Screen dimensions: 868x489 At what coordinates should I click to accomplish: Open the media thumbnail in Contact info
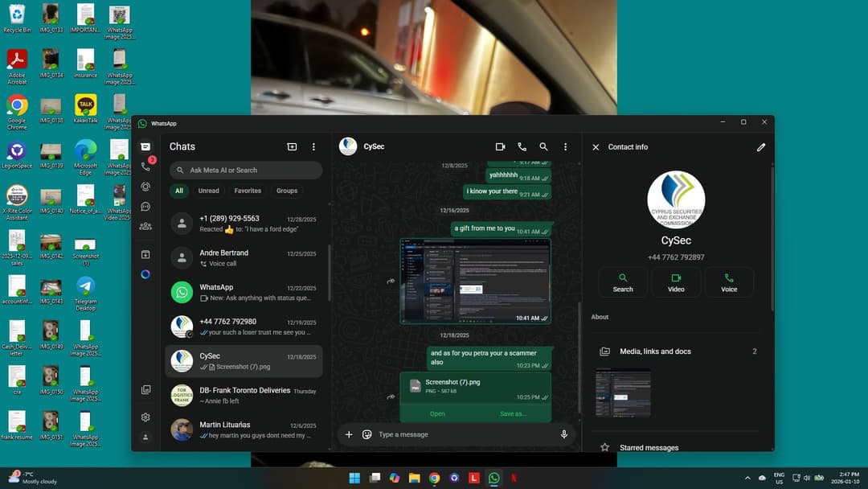point(623,392)
